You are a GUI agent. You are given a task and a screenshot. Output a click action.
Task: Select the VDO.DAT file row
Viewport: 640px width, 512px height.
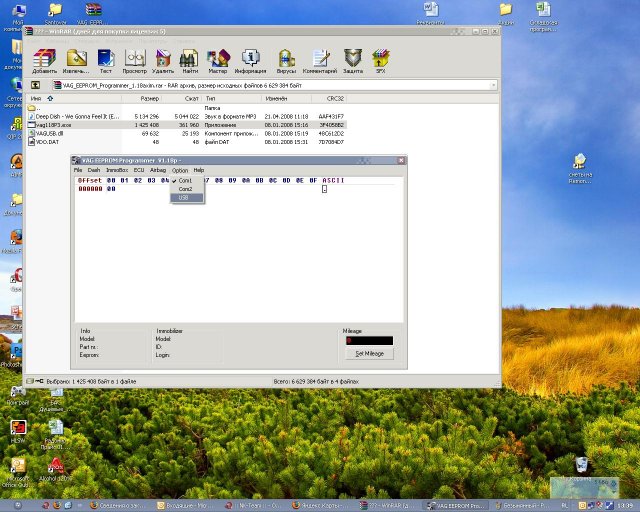[x=187, y=142]
